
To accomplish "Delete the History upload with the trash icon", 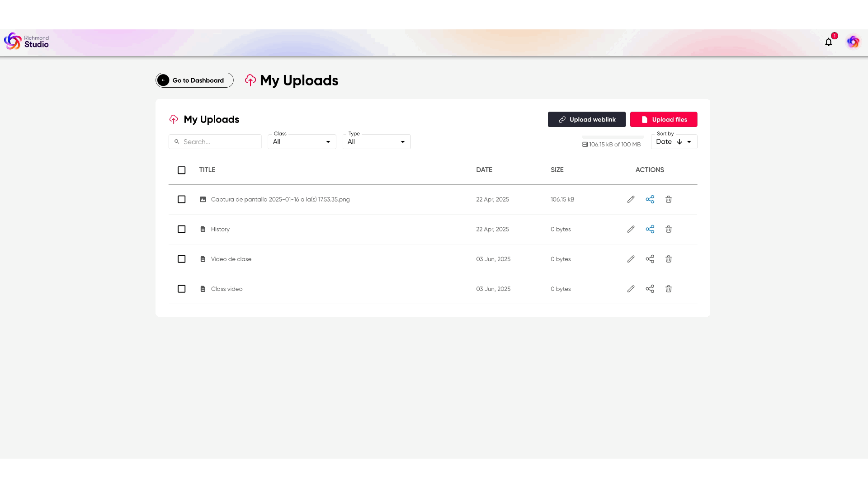I will click(668, 229).
